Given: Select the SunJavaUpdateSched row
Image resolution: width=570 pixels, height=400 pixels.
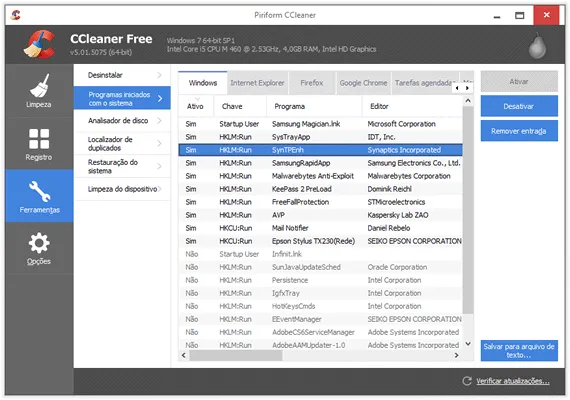Looking at the screenshot, I should 321,267.
